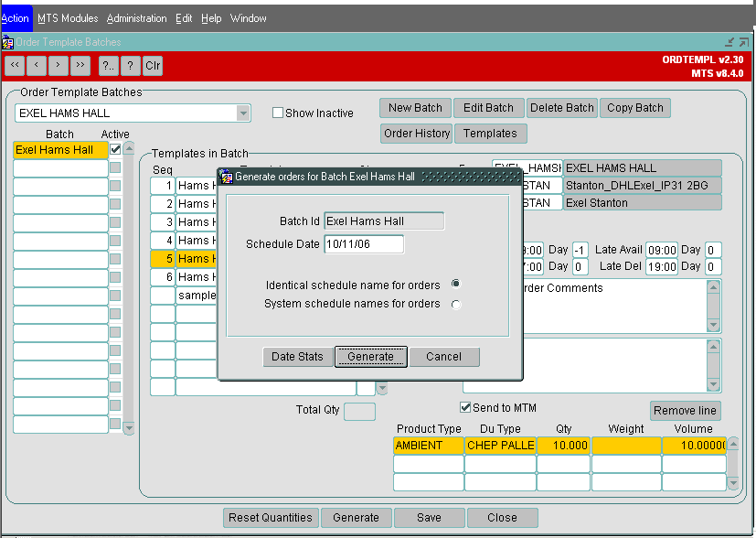Open the Window menu
The image size is (756, 538).
249,18
